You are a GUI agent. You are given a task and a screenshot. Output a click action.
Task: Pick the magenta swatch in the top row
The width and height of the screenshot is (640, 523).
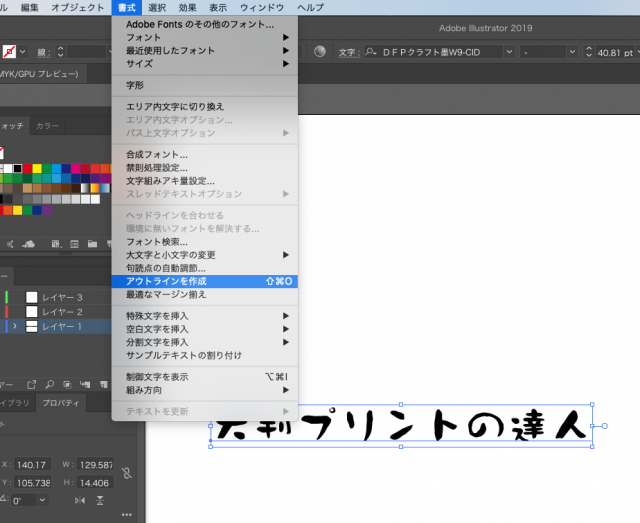point(76,168)
